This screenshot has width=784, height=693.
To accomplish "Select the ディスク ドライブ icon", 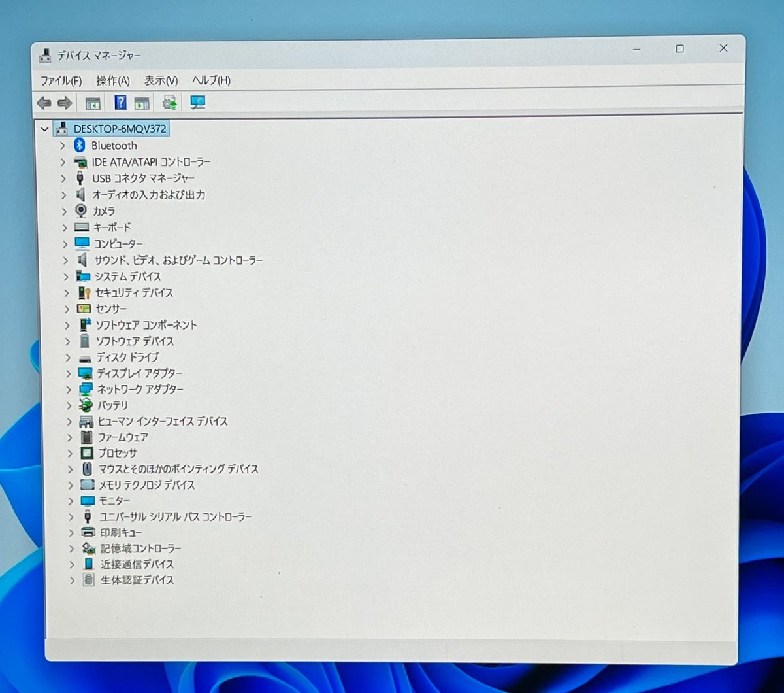I will pyautogui.click(x=84, y=358).
